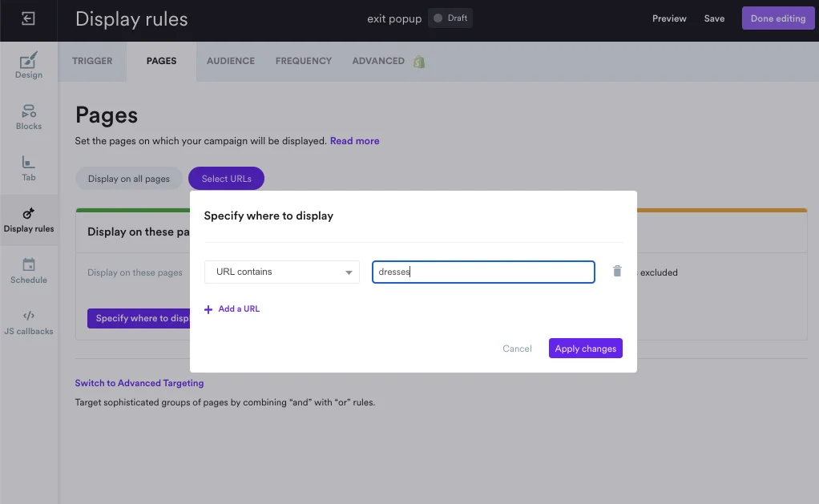The width and height of the screenshot is (819, 504).
Task: Select the Select URLs option
Action: pyautogui.click(x=226, y=178)
